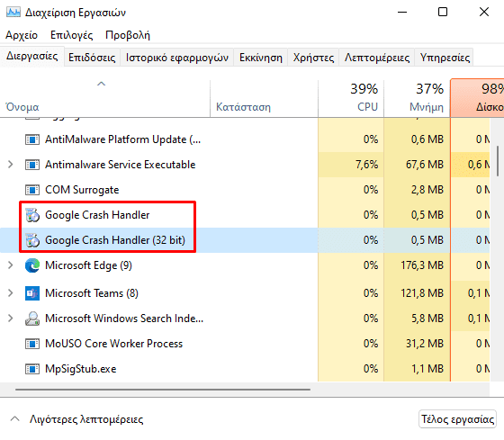The width and height of the screenshot is (504, 440).
Task: Select the Διεργασίες tab
Action: point(32,57)
